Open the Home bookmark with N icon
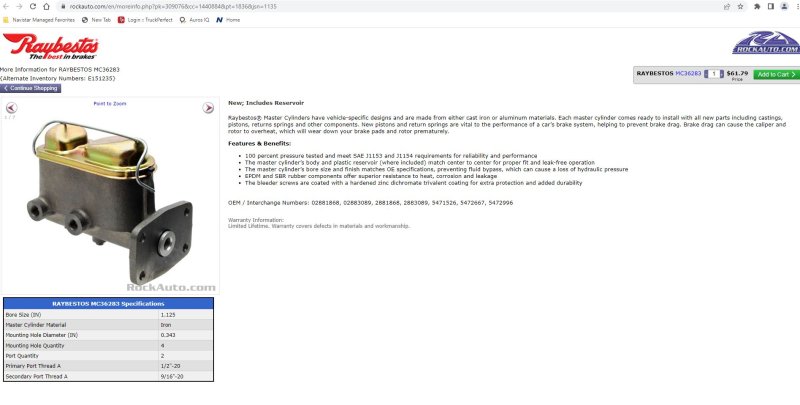The height and width of the screenshot is (405, 800). pos(228,20)
